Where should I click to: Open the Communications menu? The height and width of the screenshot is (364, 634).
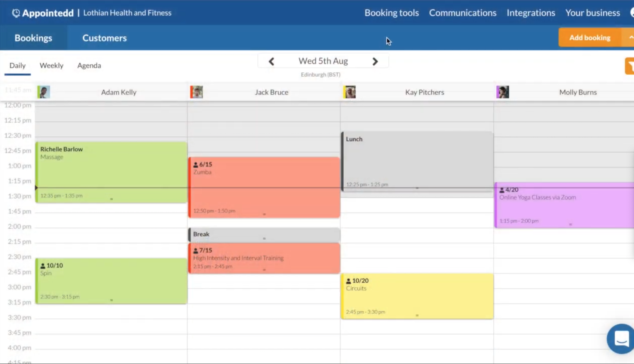463,13
